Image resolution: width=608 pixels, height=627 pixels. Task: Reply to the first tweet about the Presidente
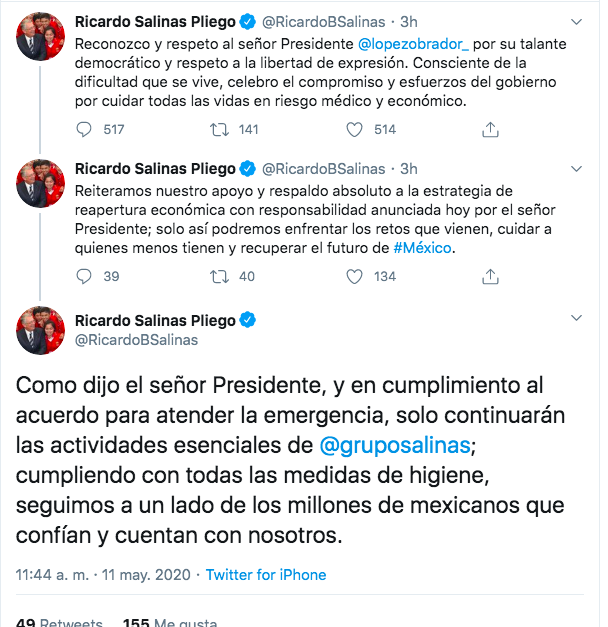pos(86,129)
